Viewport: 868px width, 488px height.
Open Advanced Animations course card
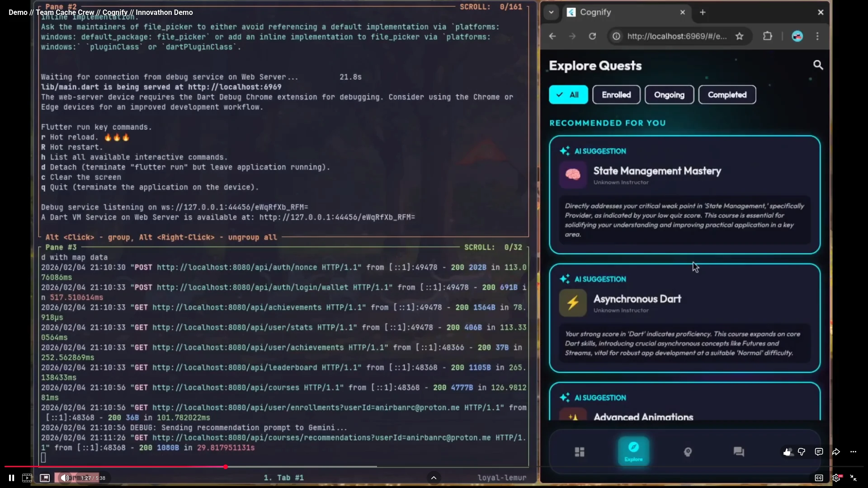click(684, 402)
